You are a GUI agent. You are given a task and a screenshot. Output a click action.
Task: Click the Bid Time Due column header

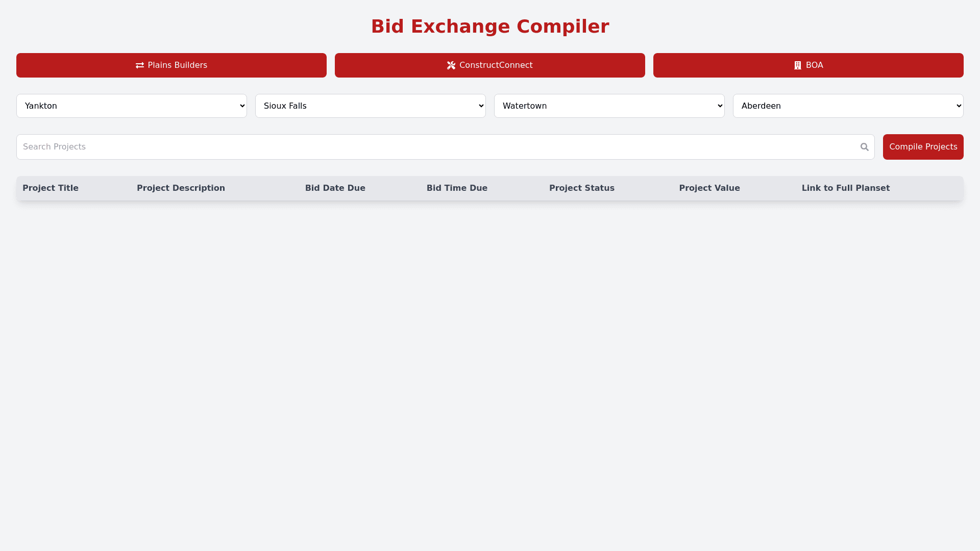click(x=457, y=188)
